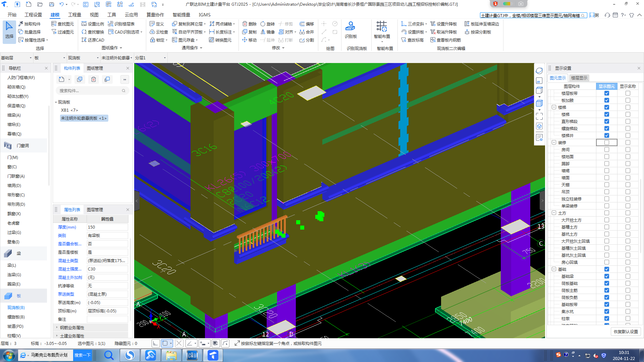Click the 2D view toggle icon

click(539, 81)
